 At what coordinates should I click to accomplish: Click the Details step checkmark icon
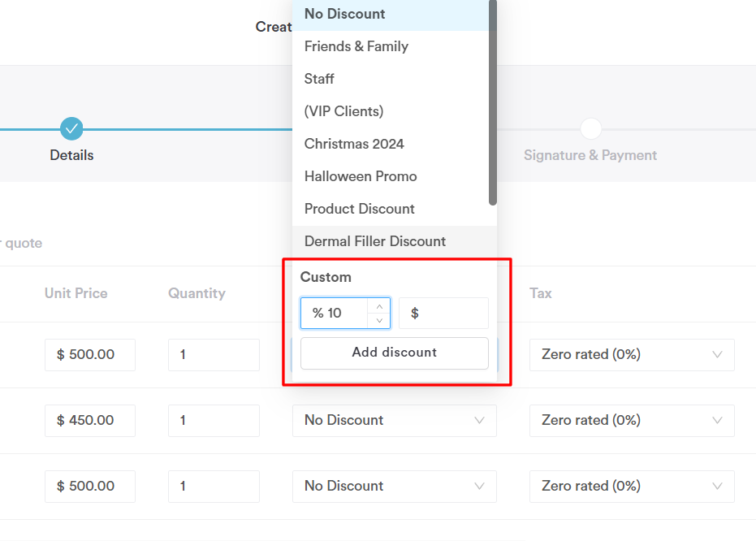pyautogui.click(x=71, y=128)
